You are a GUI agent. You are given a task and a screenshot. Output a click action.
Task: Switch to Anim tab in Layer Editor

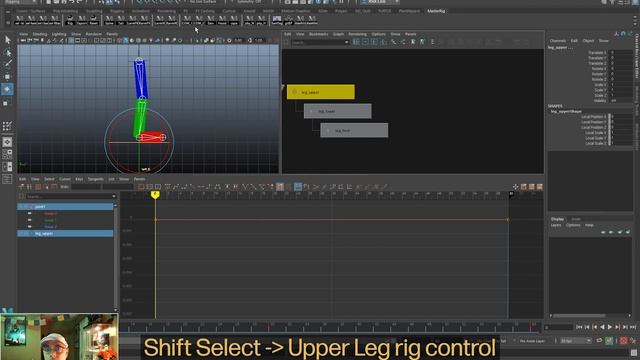[576, 219]
